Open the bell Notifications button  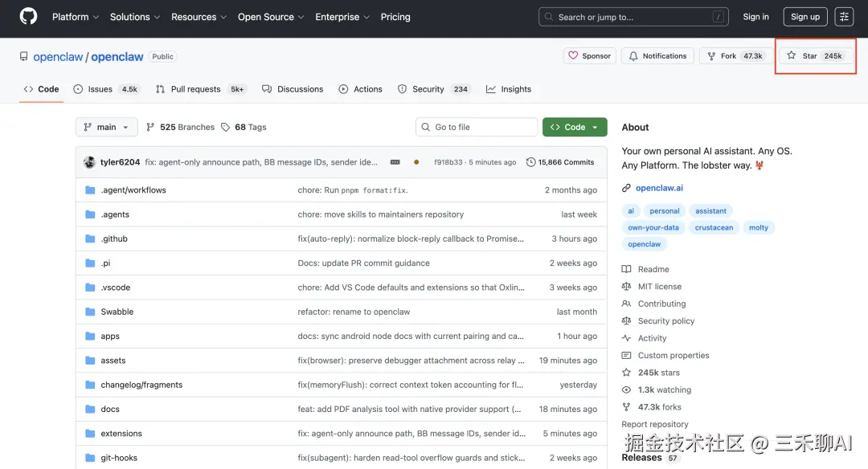pyautogui.click(x=657, y=56)
